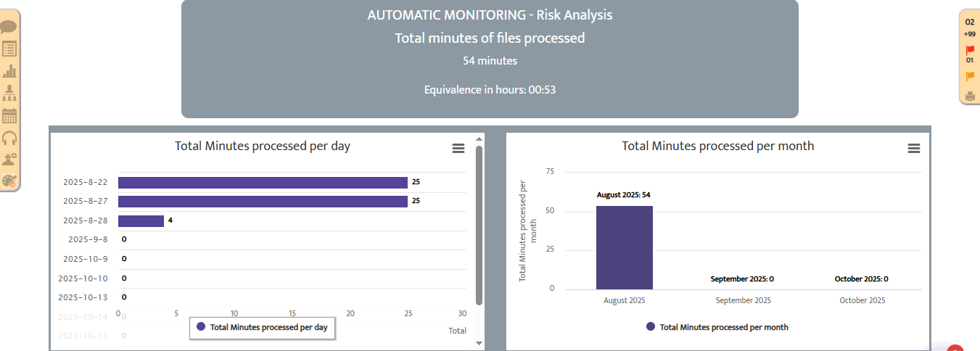Click scroll up arrow of daily chart
The width and height of the screenshot is (980, 351).
[479, 139]
